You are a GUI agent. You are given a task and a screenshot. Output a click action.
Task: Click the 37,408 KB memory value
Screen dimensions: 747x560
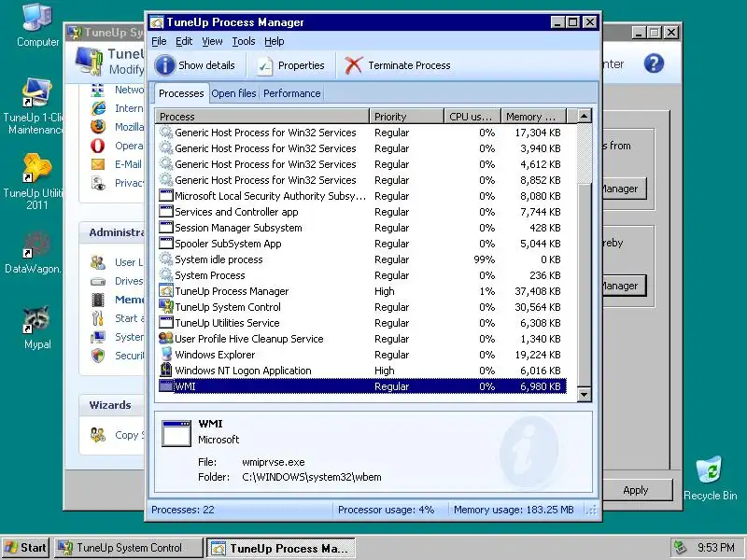tap(538, 291)
